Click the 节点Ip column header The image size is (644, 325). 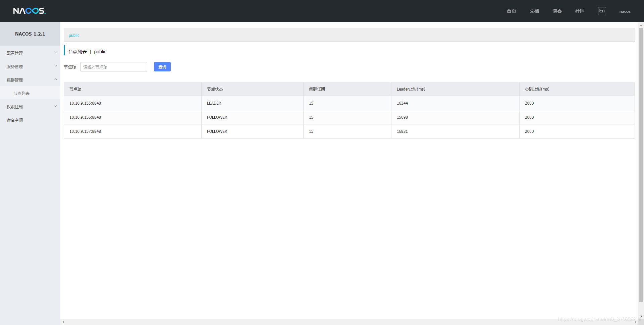pos(132,89)
